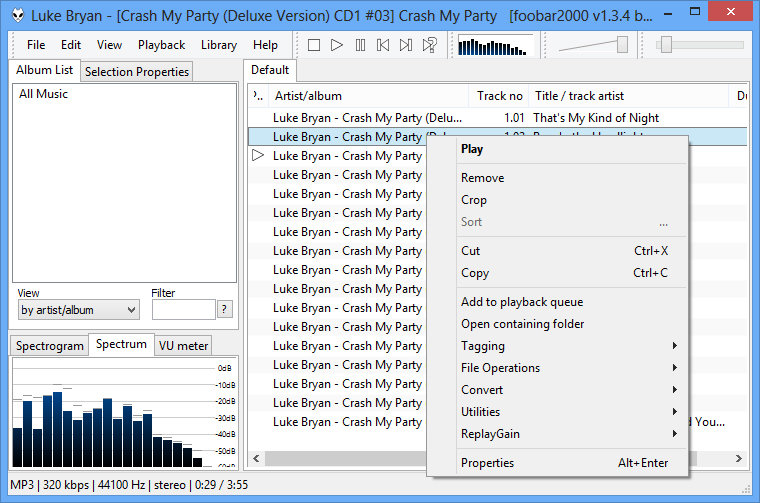760x503 pixels.
Task: Open the View menu
Action: pyautogui.click(x=109, y=45)
